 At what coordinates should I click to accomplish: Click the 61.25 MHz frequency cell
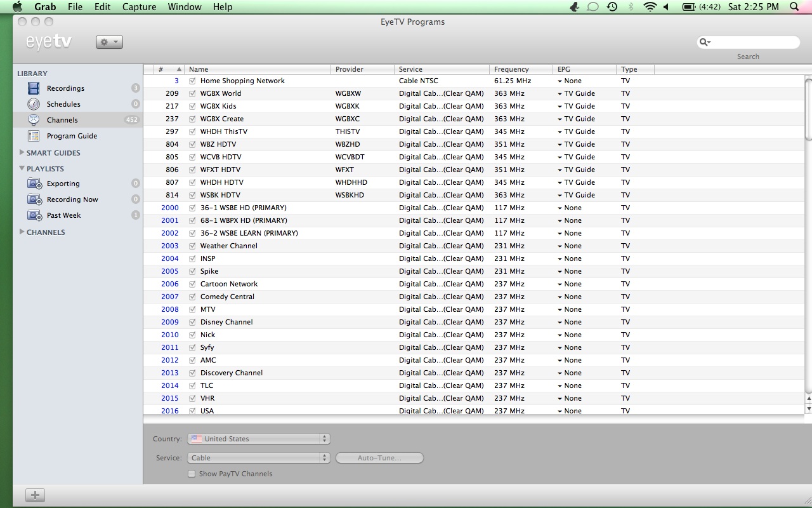pos(513,81)
